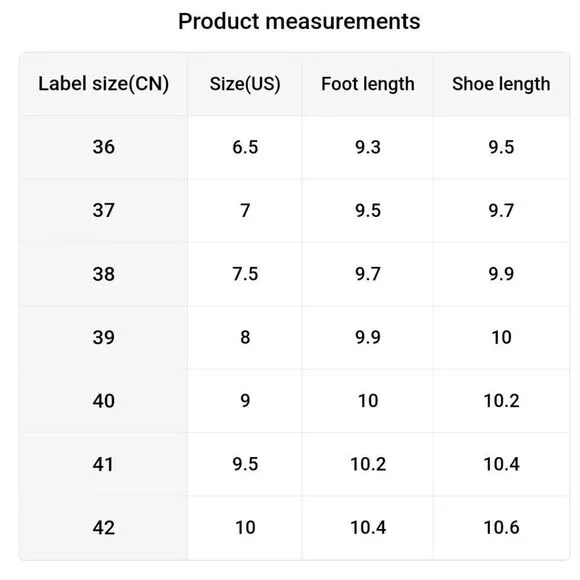The height and width of the screenshot is (580, 580).
Task: Click foot length 9.3 cell
Action: point(368,147)
